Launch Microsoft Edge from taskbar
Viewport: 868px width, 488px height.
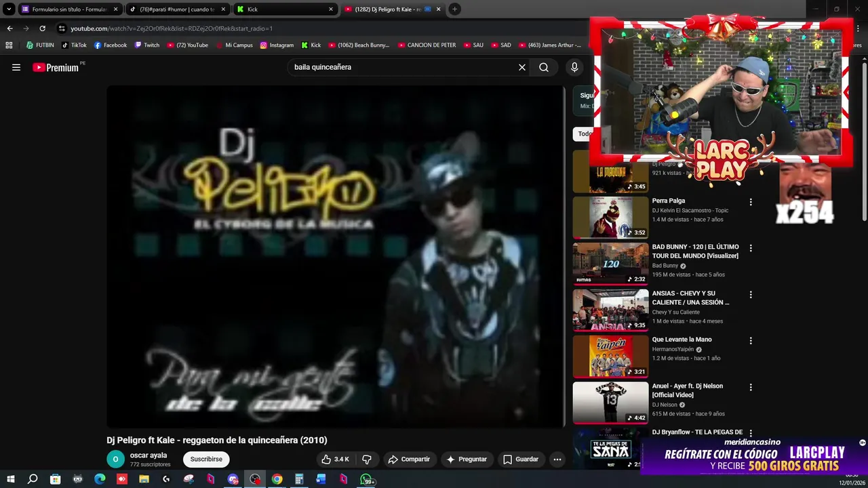[100, 479]
